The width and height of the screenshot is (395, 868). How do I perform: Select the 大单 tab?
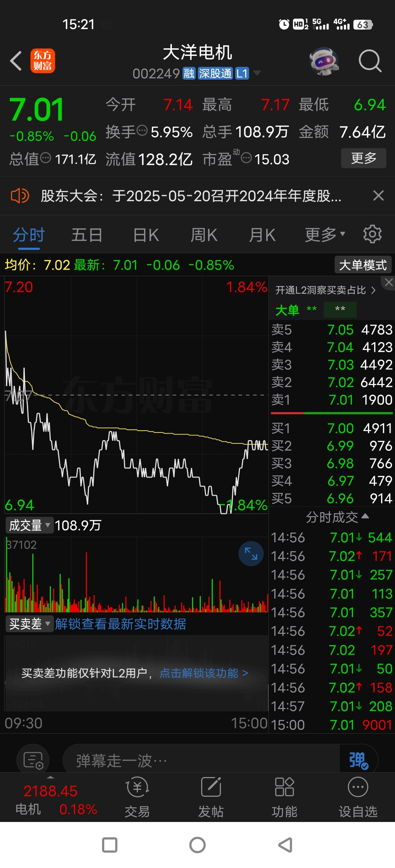[x=287, y=310]
